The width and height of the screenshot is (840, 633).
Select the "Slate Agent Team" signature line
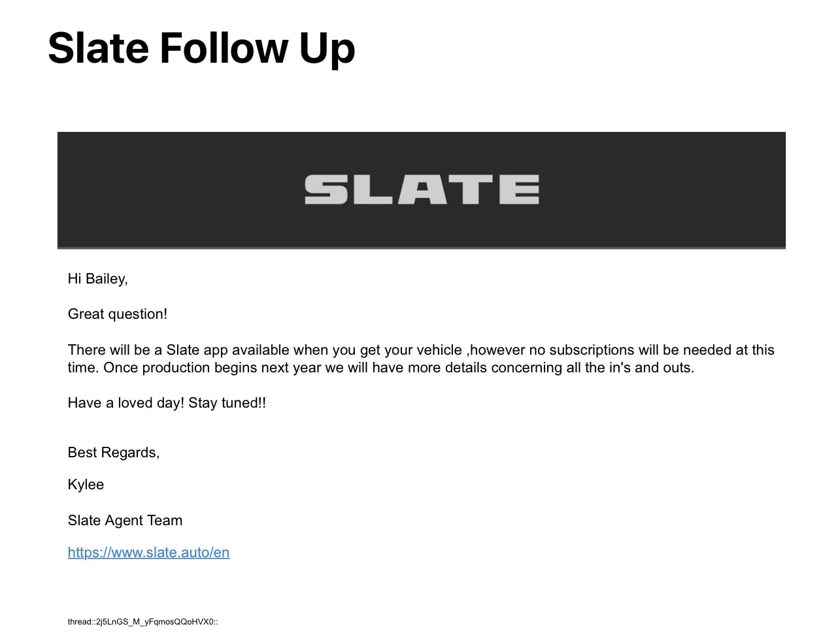(125, 521)
